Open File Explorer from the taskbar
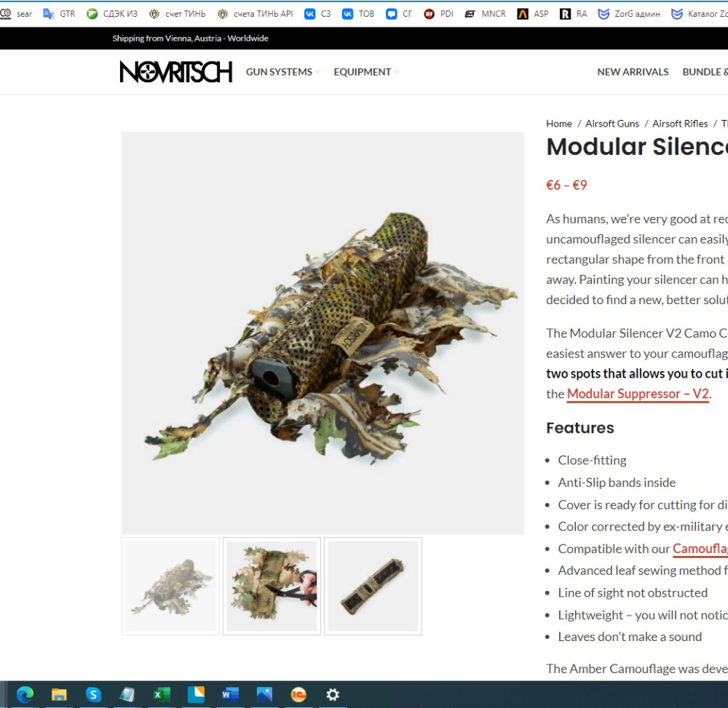 [x=59, y=695]
